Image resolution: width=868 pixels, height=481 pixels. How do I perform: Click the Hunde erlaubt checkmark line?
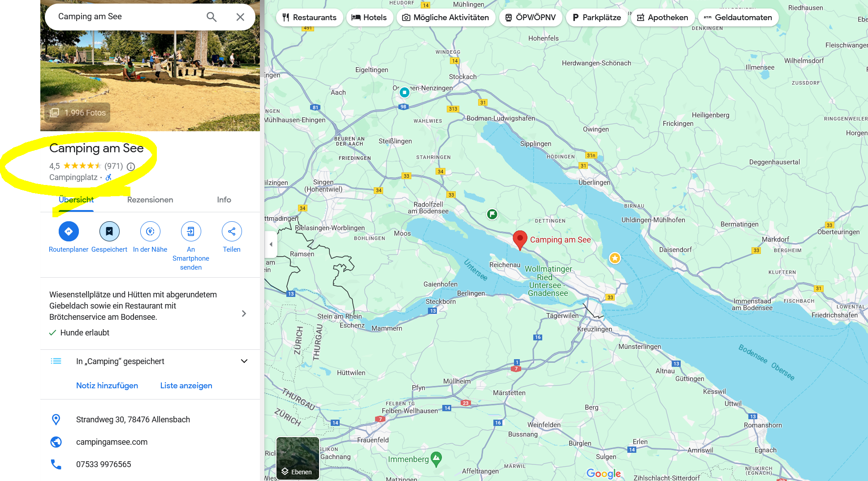tap(79, 333)
